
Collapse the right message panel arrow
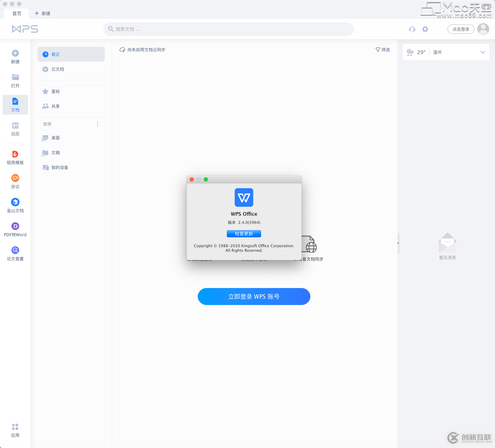398,243
